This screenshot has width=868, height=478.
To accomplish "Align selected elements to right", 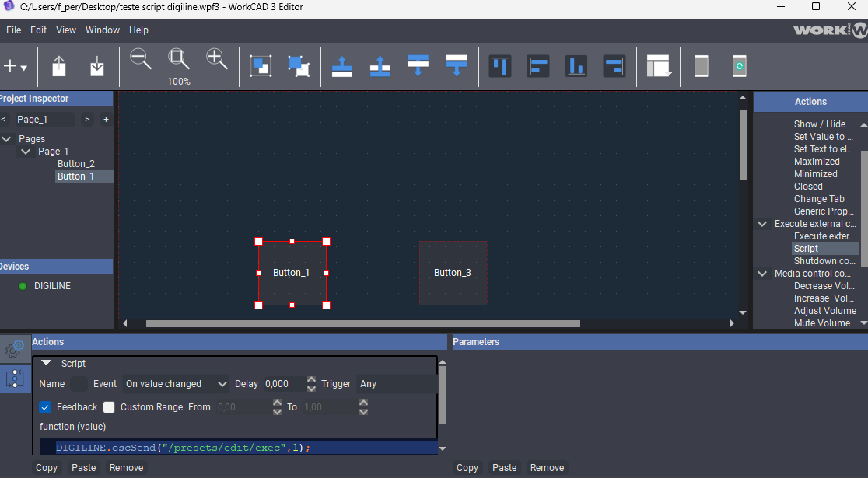I will [614, 66].
